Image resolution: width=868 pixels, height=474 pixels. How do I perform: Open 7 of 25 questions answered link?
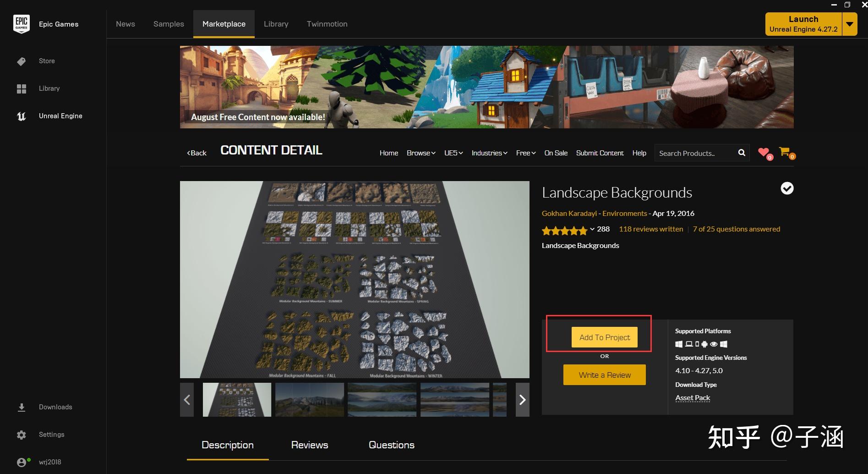click(737, 229)
